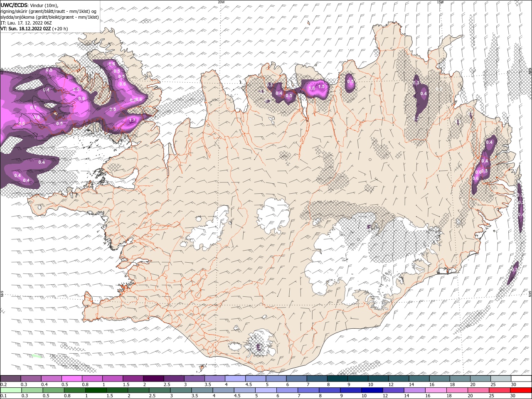Image resolution: width=532 pixels, height=399 pixels.
Task: Click the deep blue lower legend swatch at 10
Action: pyautogui.click(x=372, y=390)
